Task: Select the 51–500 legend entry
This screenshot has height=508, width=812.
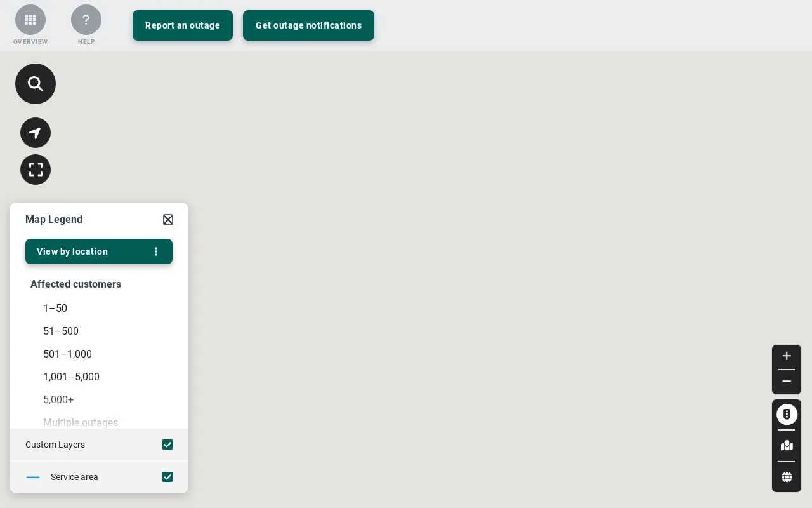Action: click(x=61, y=331)
